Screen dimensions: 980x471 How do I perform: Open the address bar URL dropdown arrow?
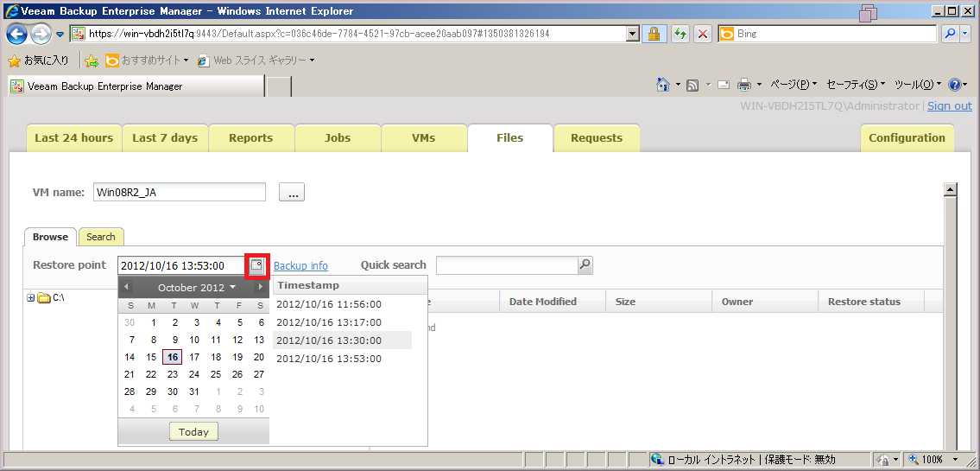[x=633, y=34]
